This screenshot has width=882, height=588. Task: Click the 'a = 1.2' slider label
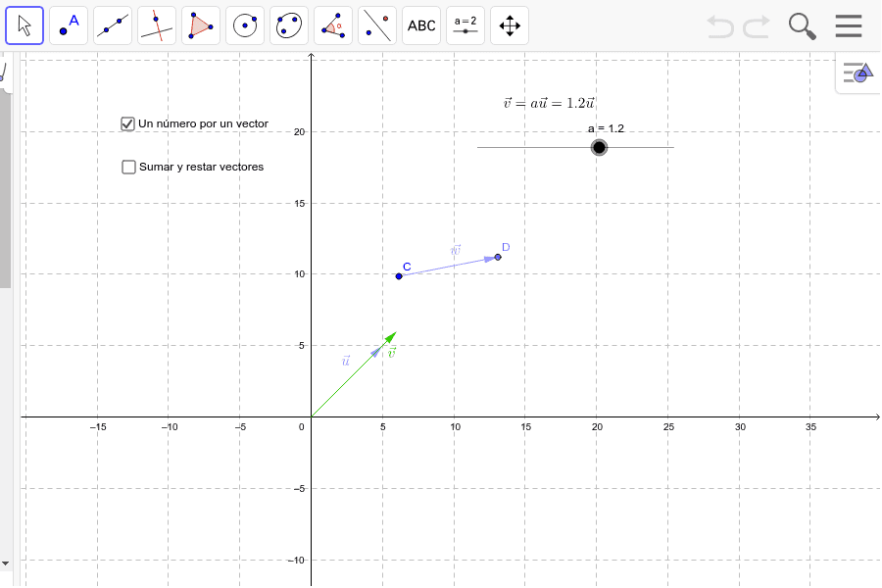(606, 128)
